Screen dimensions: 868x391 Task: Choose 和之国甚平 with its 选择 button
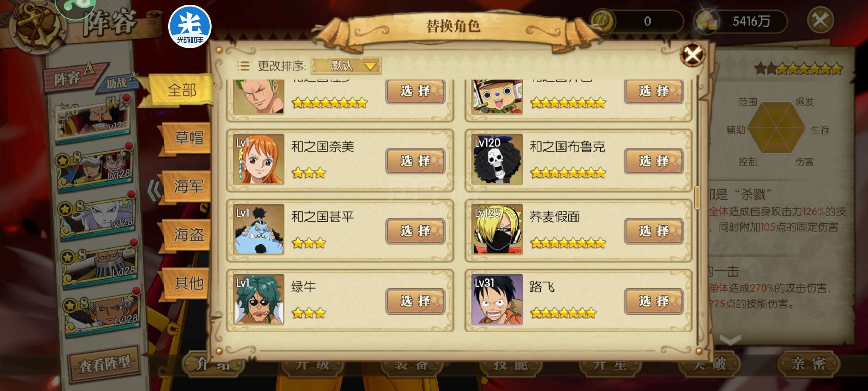(415, 231)
